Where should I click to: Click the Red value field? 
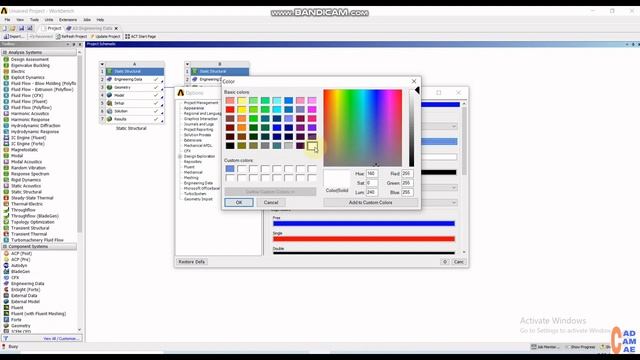tap(407, 173)
